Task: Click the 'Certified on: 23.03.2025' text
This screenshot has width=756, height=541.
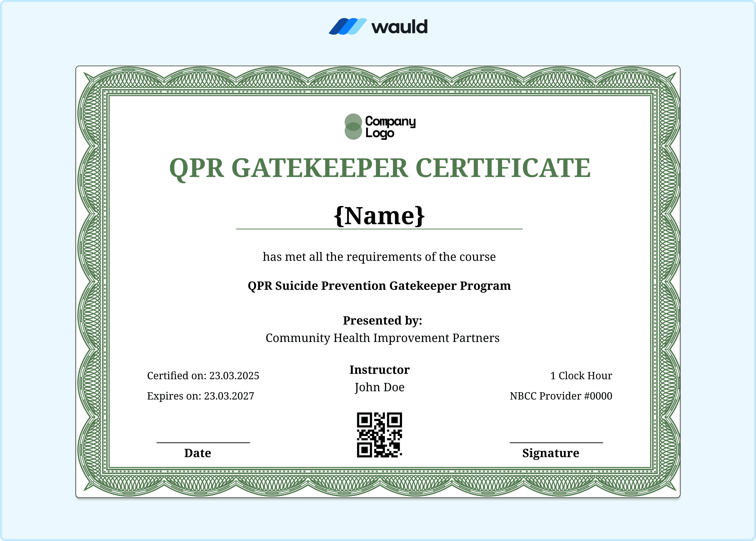Action: pos(203,376)
